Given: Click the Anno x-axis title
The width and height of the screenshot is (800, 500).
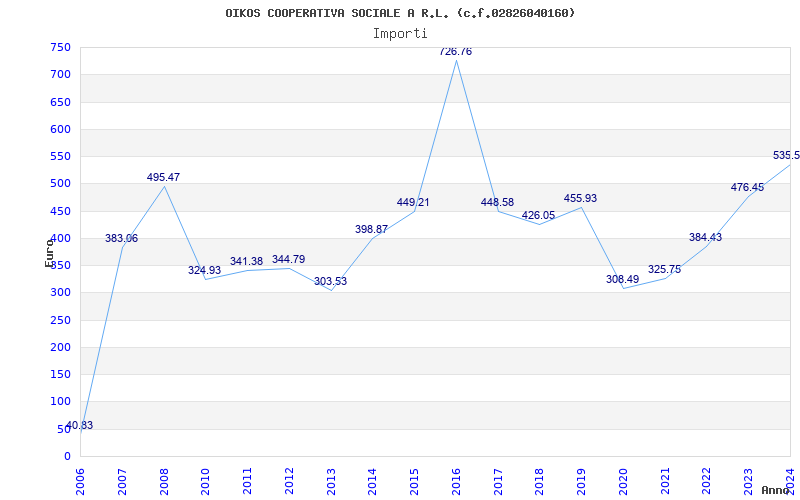Looking at the screenshot, I should 776,490.
